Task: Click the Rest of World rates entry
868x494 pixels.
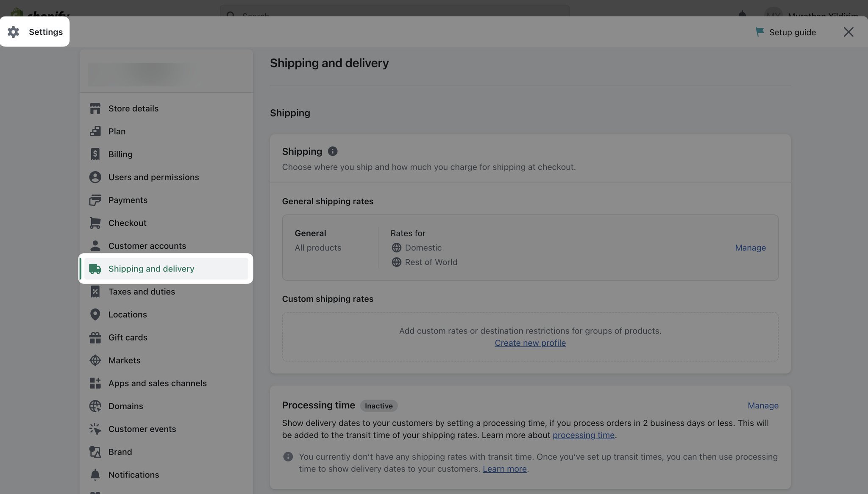Action: (x=424, y=262)
